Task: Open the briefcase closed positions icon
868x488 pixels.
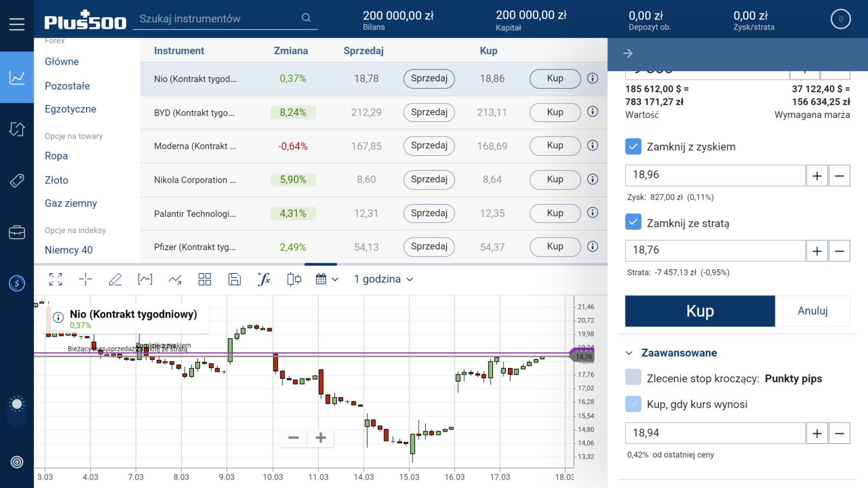Action: coord(17,232)
